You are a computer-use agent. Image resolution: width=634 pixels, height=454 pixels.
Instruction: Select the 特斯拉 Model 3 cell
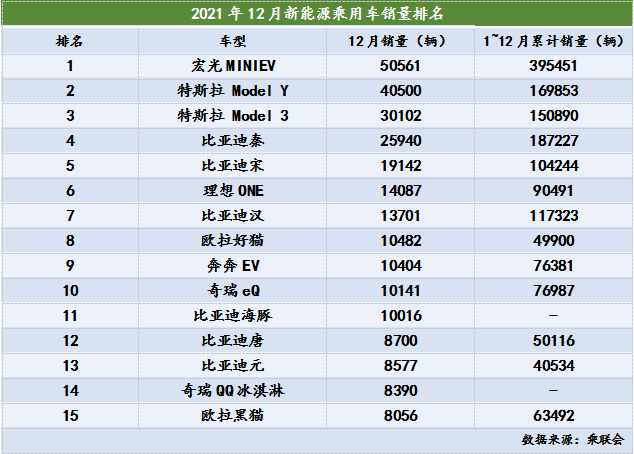[233, 116]
